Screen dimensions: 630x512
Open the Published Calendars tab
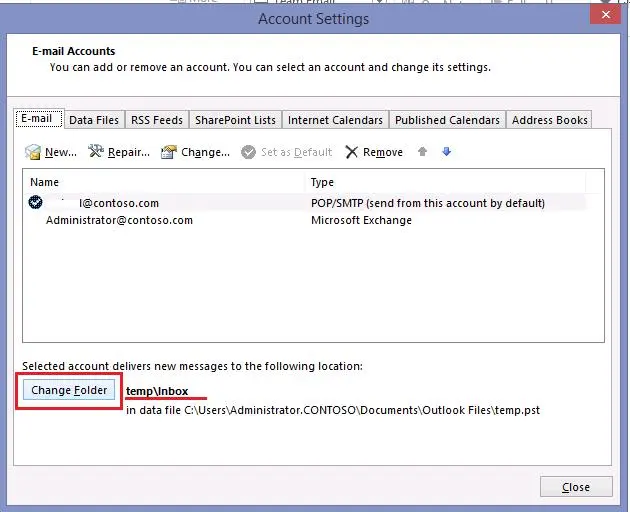tap(447, 120)
